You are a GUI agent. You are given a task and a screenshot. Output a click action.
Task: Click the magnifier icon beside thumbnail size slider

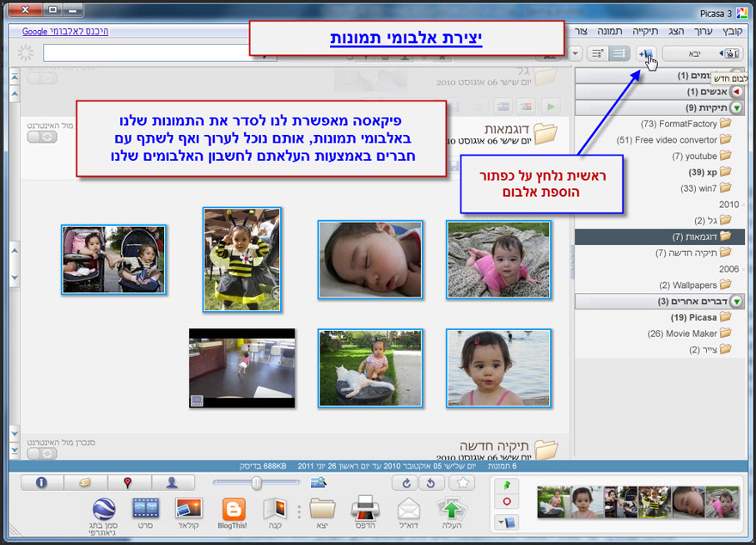point(318,482)
